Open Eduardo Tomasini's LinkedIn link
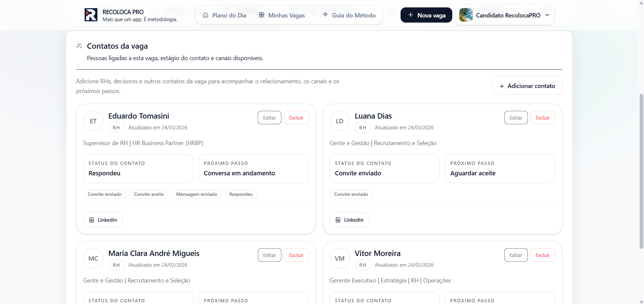644x304 pixels. point(103,220)
